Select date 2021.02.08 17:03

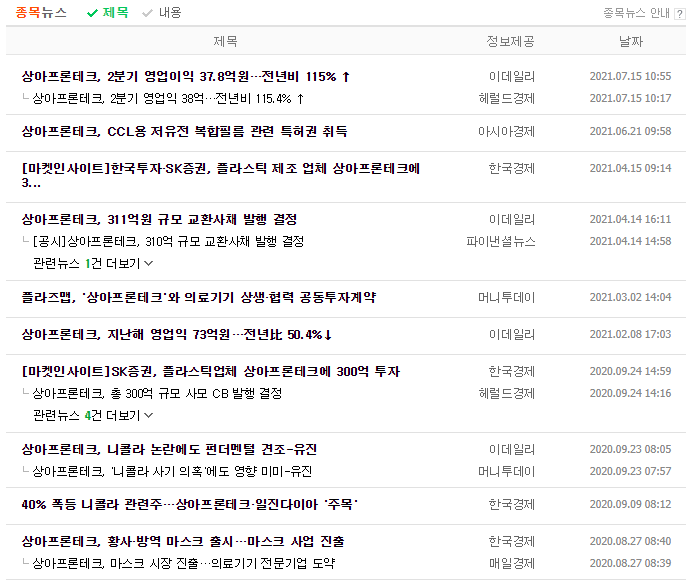click(630, 334)
